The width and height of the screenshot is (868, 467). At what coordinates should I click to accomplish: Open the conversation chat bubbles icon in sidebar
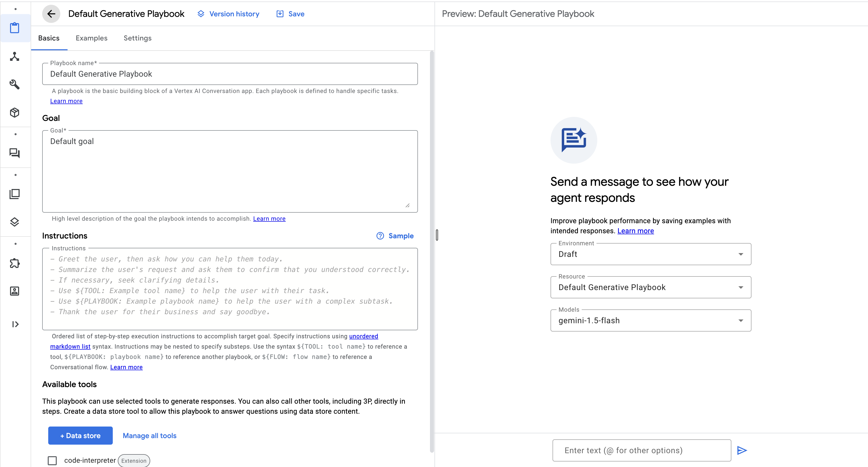click(15, 153)
